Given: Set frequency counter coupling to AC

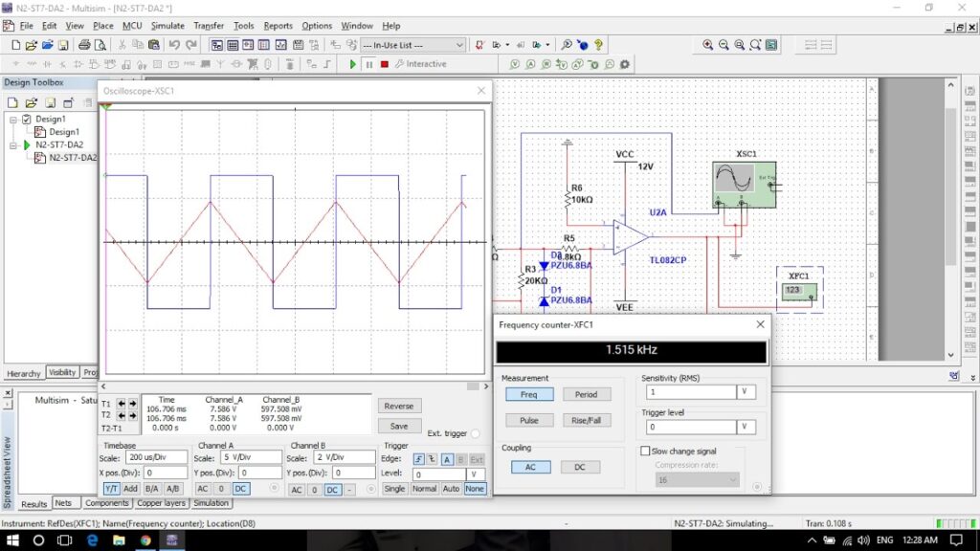Looking at the screenshot, I should (530, 467).
